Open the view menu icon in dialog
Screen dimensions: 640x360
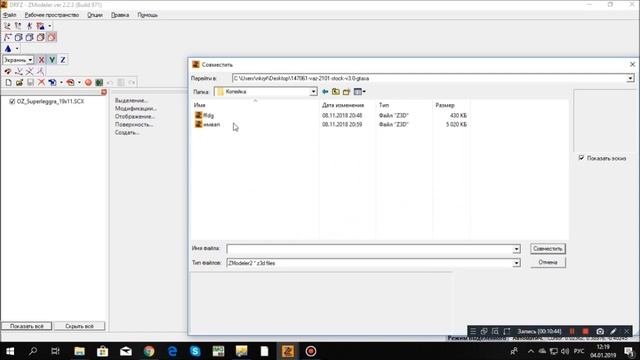[x=359, y=92]
